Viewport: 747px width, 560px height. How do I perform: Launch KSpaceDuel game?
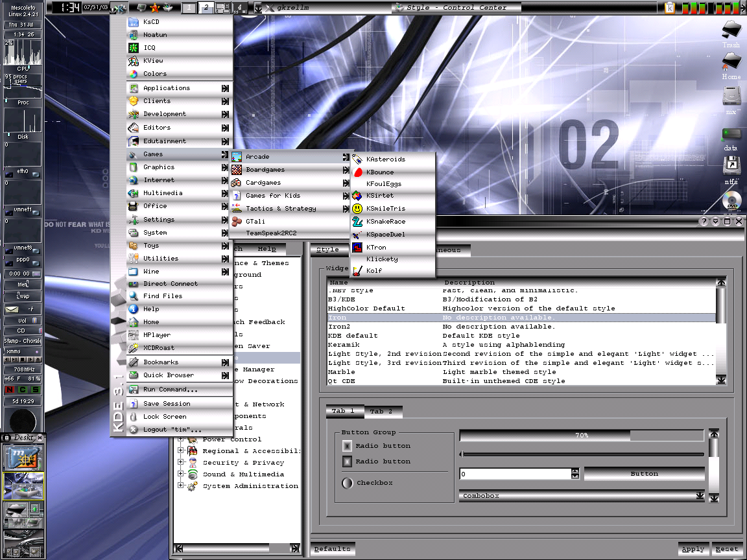pos(393,234)
